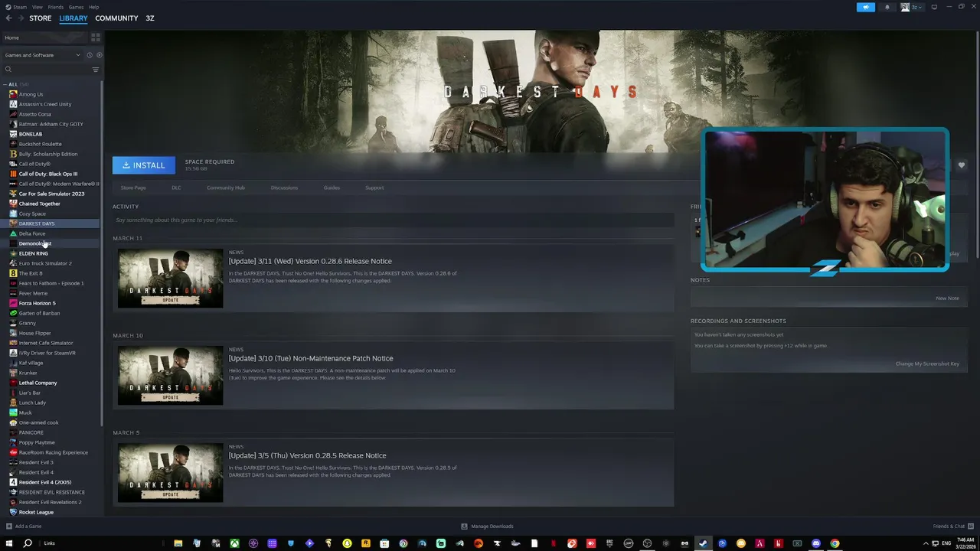This screenshot has width=980, height=551.
Task: Open collections grid view icon
Action: [96, 37]
